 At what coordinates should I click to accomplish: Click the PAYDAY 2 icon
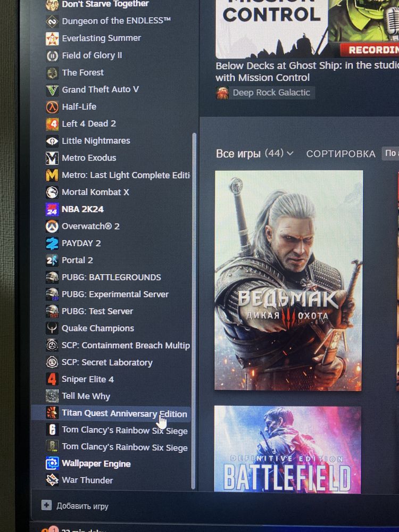coord(52,243)
